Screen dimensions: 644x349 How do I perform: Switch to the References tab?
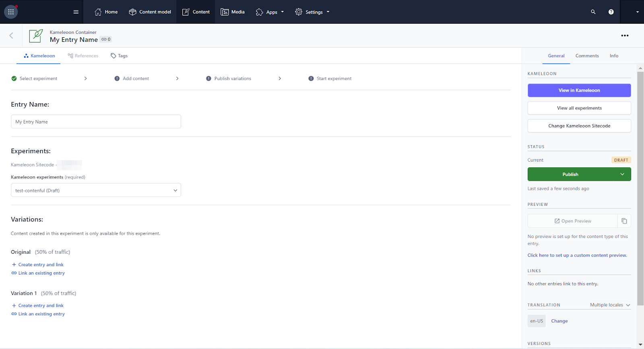tap(83, 56)
